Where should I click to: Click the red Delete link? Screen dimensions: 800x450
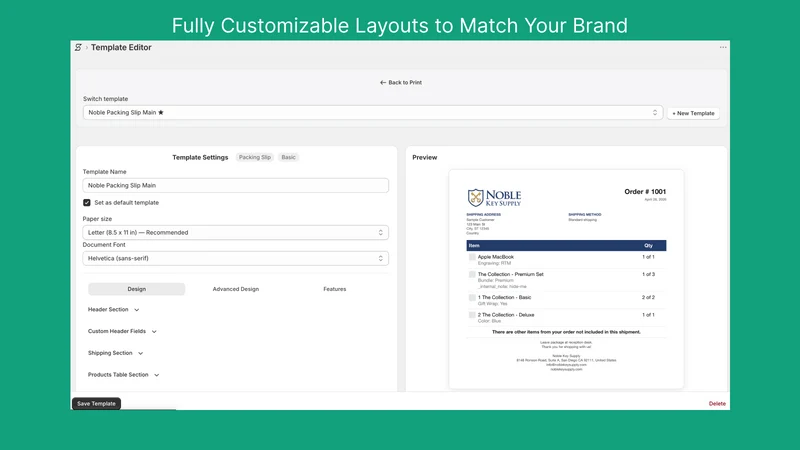(x=717, y=404)
